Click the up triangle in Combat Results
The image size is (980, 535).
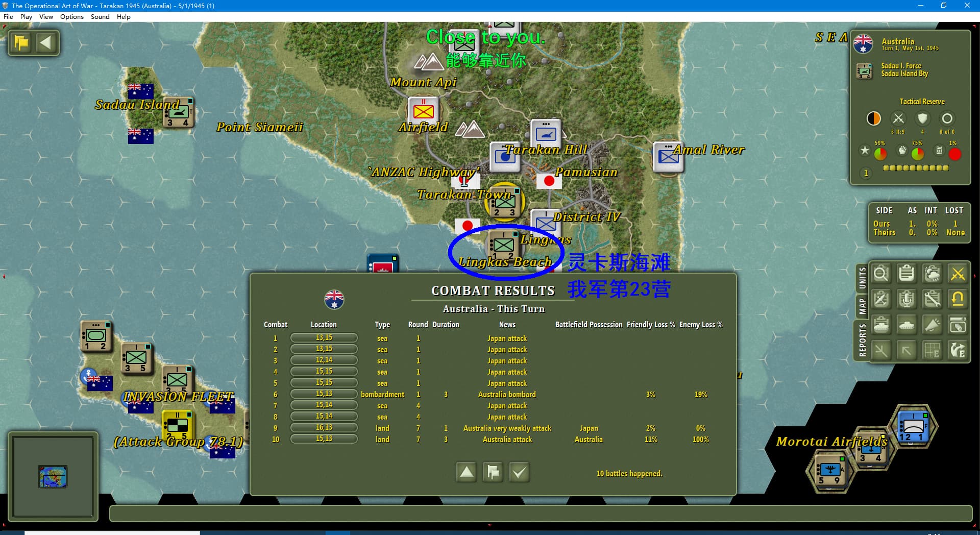click(467, 472)
